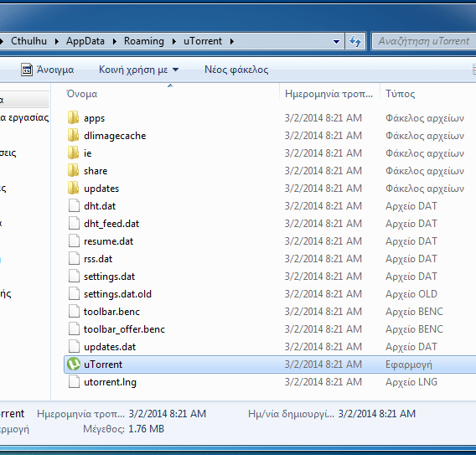Click the settings.dat.old file icon

pos(74,294)
